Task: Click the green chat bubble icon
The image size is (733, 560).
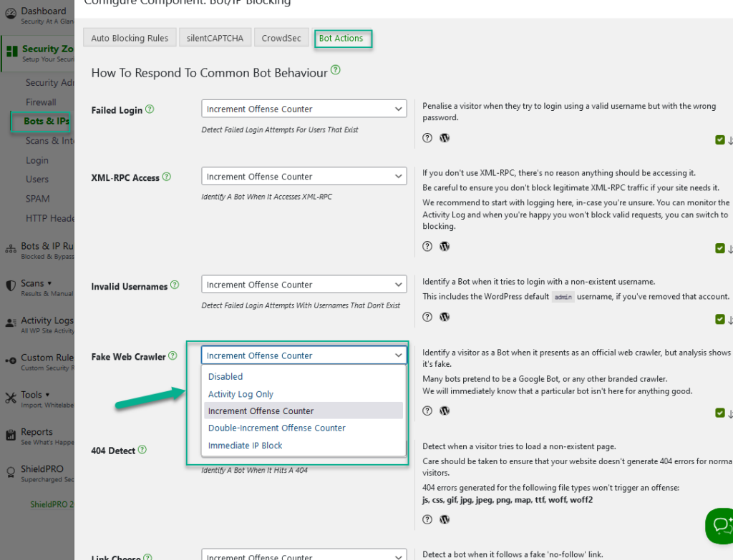Action: tap(721, 526)
